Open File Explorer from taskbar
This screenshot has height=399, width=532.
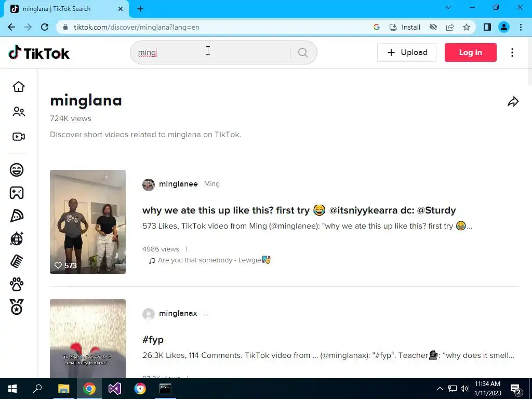[63, 389]
